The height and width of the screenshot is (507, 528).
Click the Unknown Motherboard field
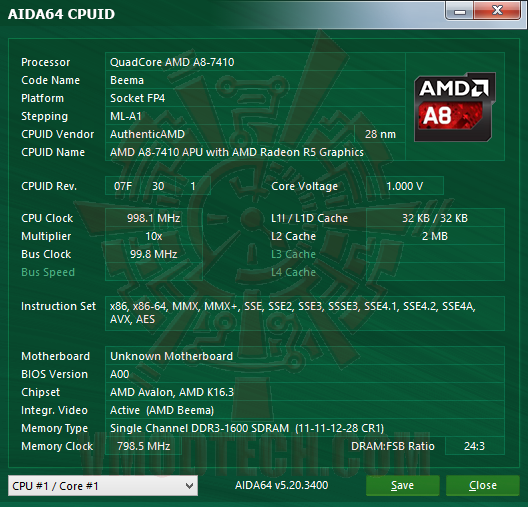click(305, 356)
